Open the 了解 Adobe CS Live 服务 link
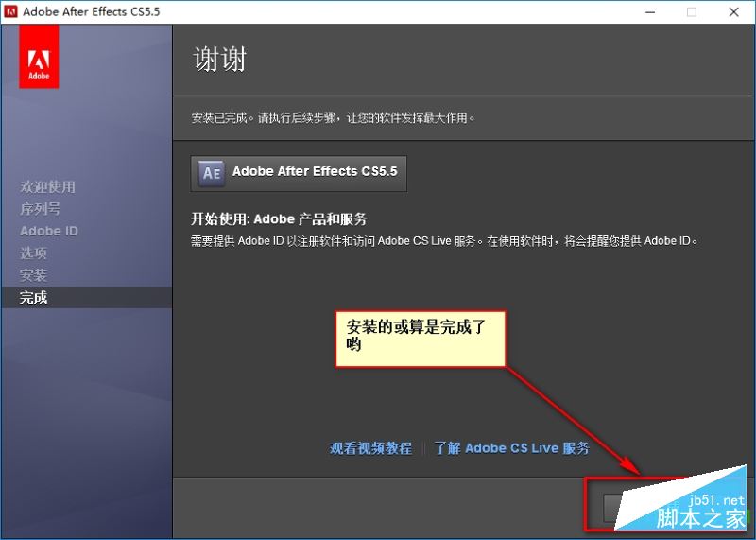 [511, 448]
